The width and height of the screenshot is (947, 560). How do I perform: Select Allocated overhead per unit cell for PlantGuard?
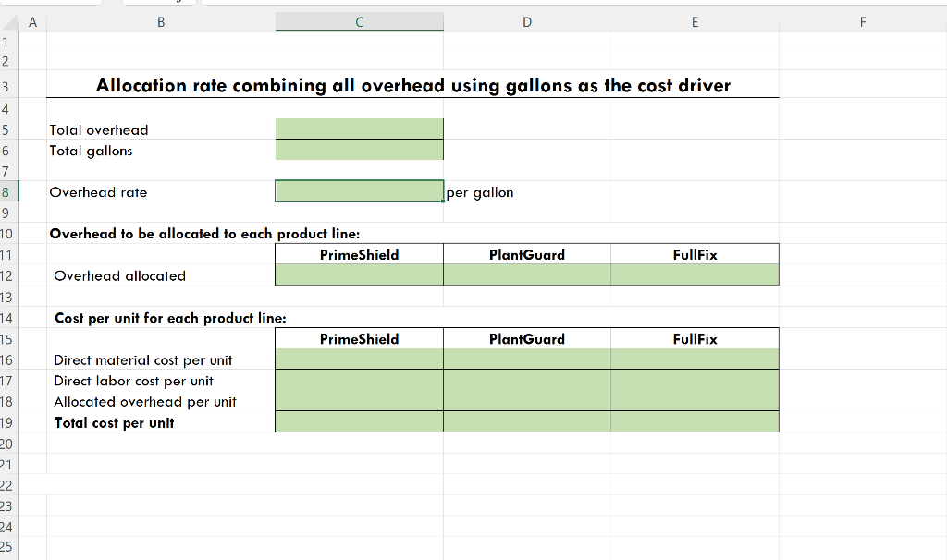(x=526, y=401)
